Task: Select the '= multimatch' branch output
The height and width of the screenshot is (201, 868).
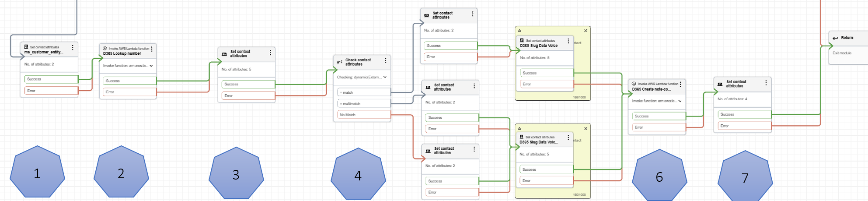Action: tap(362, 104)
